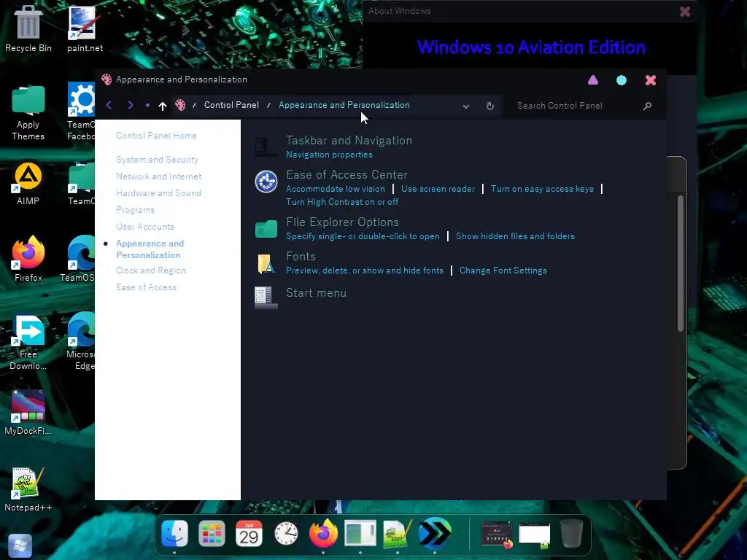Open User Accounts category
Screen dimensions: 747x560
145,227
